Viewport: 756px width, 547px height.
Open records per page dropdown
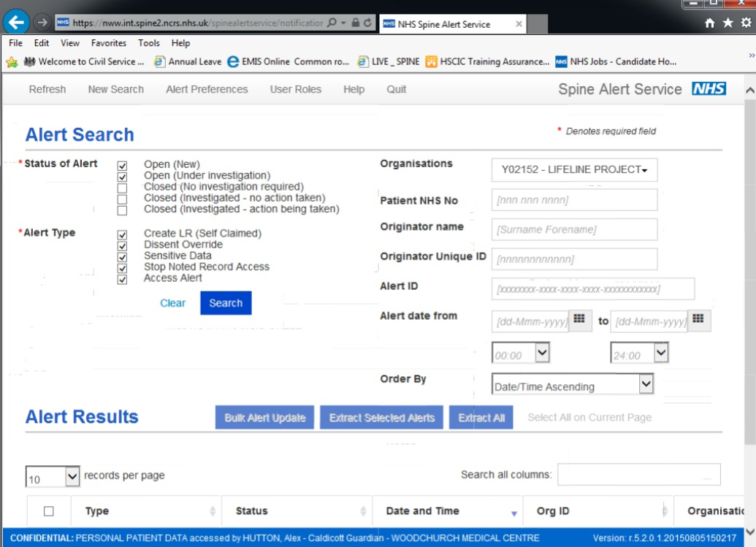pos(52,477)
